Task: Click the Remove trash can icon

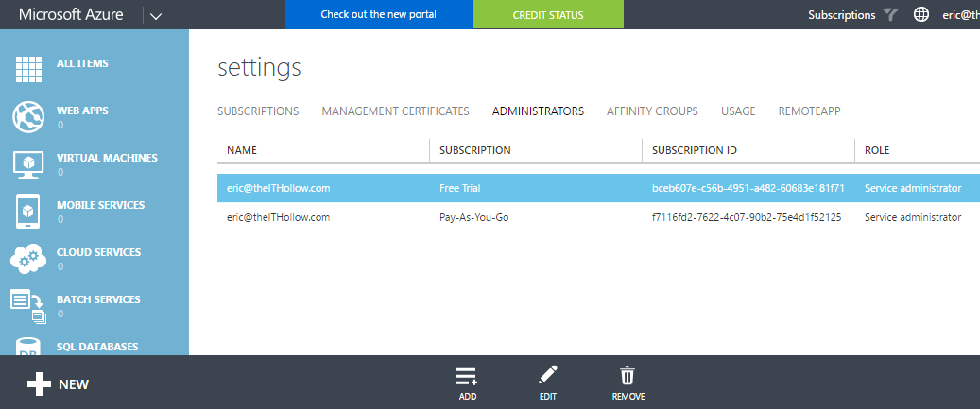Action: point(628,376)
